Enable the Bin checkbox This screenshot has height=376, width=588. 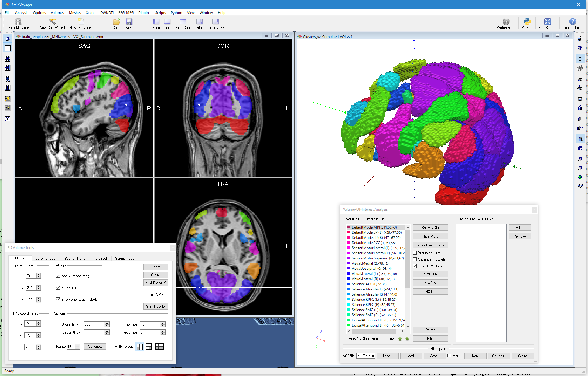point(450,356)
